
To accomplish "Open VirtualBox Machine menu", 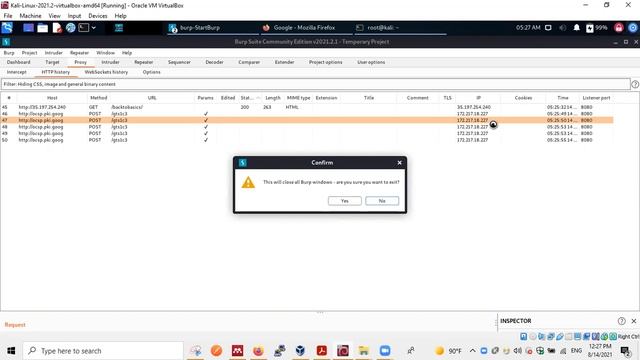I will pos(30,16).
